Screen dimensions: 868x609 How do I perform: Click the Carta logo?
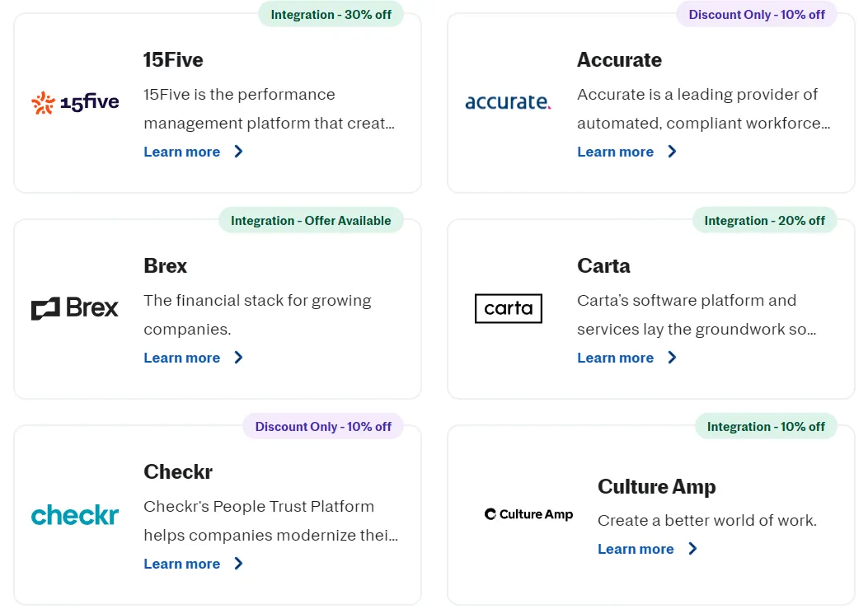pyautogui.click(x=508, y=308)
